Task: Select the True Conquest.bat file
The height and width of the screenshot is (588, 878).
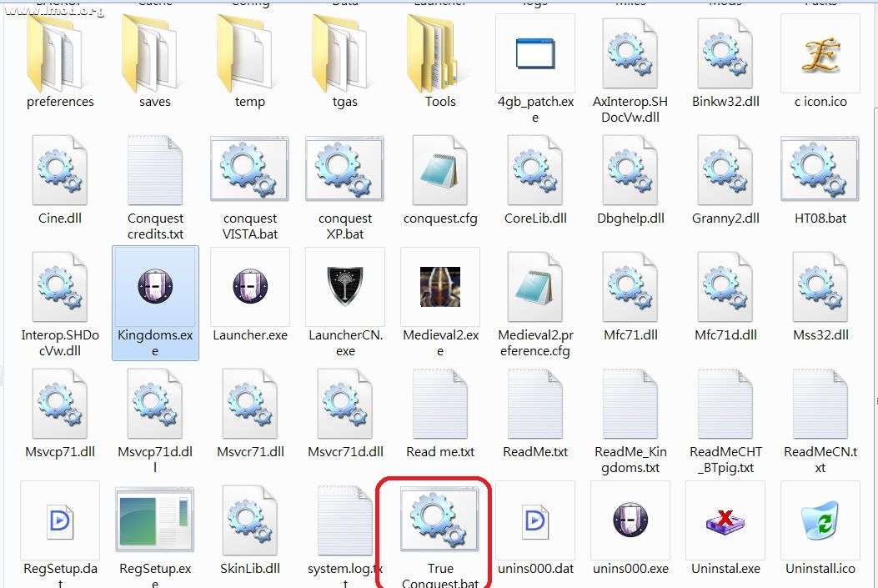Action: (x=439, y=521)
